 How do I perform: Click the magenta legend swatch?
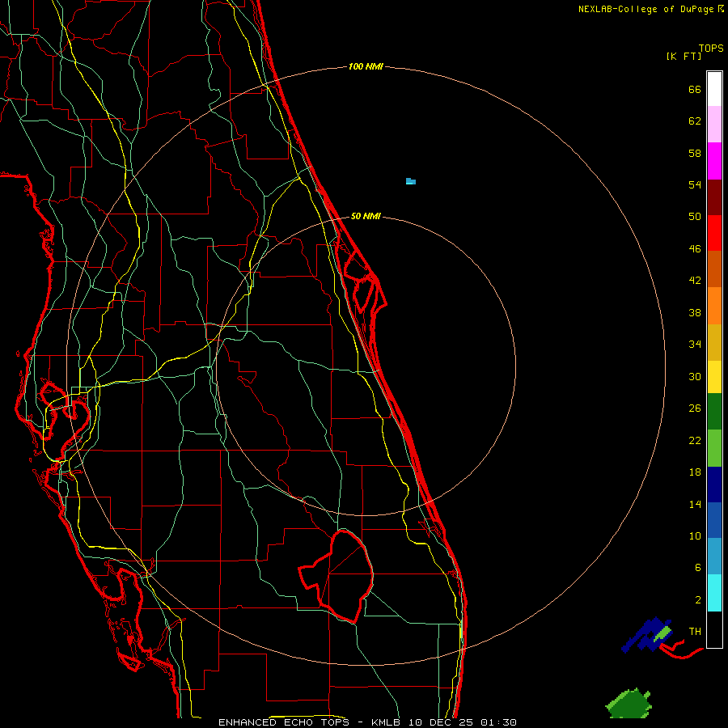[x=714, y=161]
